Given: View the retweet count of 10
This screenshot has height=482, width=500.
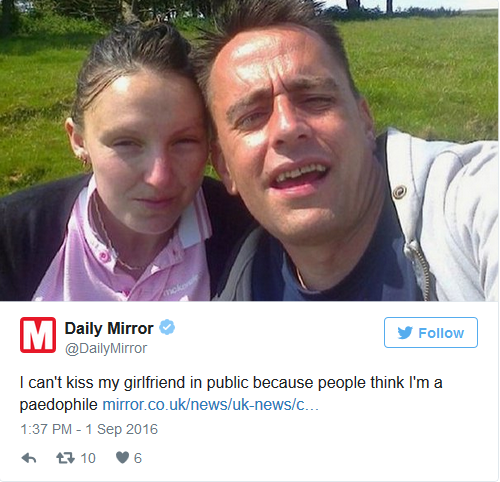Looking at the screenshot, I should tap(88, 458).
